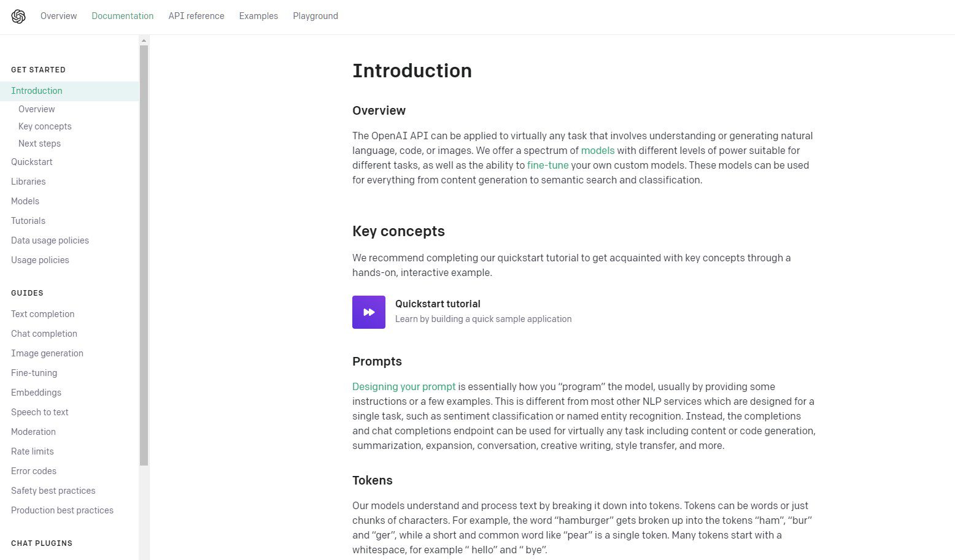Open the Overview top navigation tab
Image resolution: width=955 pixels, height=560 pixels.
[58, 16]
